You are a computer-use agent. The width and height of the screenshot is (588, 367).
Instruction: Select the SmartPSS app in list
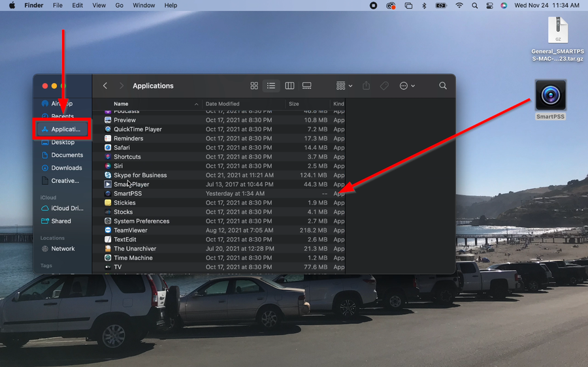[x=127, y=194]
